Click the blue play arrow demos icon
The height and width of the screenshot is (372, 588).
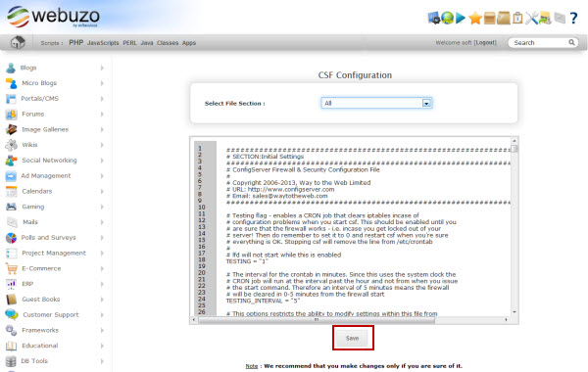pos(461,18)
